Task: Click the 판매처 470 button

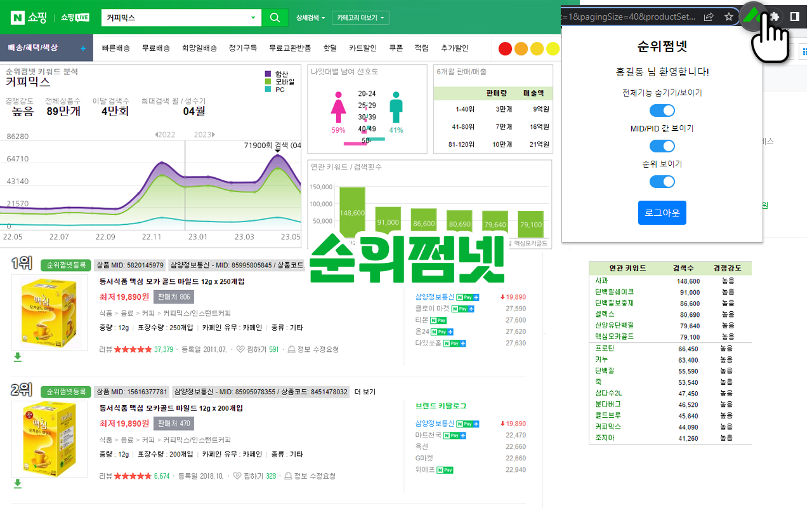Action: (174, 424)
